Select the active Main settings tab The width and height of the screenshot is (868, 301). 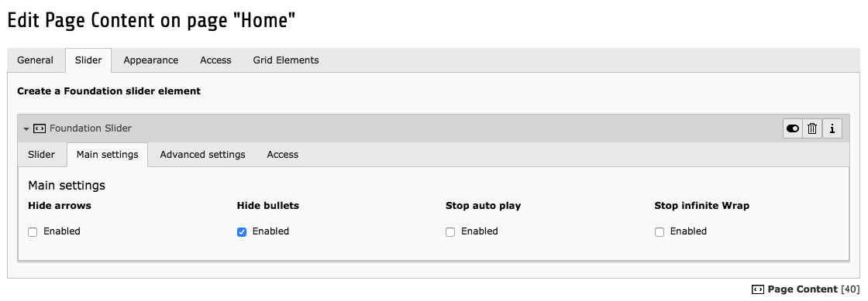pos(108,155)
